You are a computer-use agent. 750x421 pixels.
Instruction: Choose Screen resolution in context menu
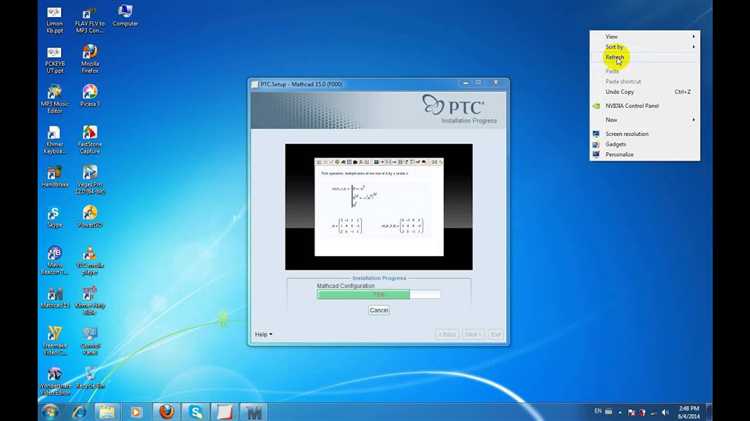(645, 134)
